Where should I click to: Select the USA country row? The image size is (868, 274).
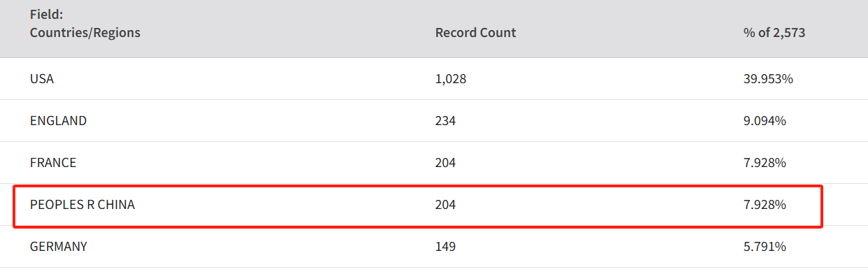(x=434, y=79)
